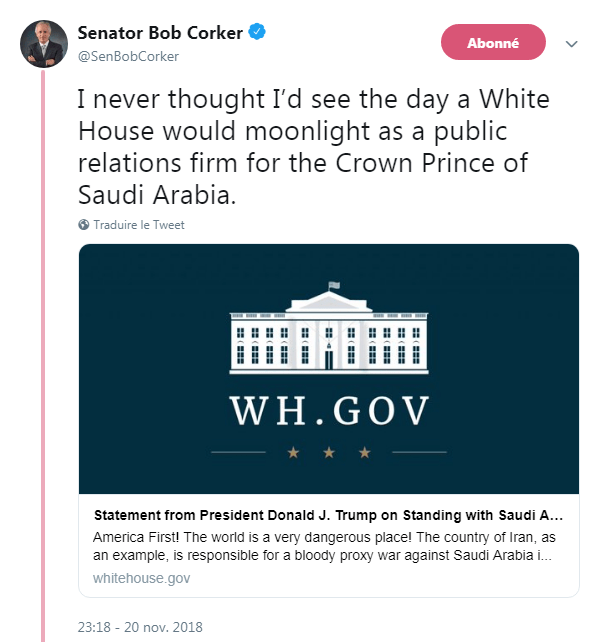Click the White House building illustration
This screenshot has height=642, width=605.
[329, 330]
